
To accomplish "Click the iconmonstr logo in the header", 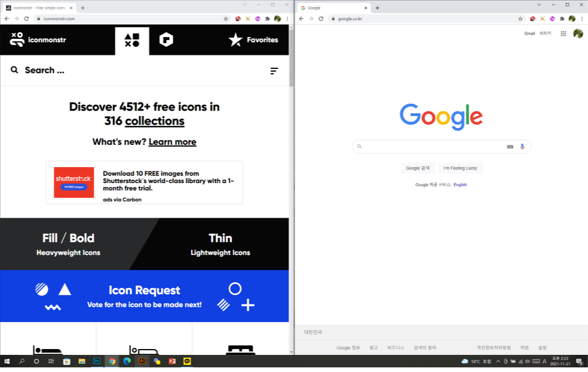I will coord(38,39).
